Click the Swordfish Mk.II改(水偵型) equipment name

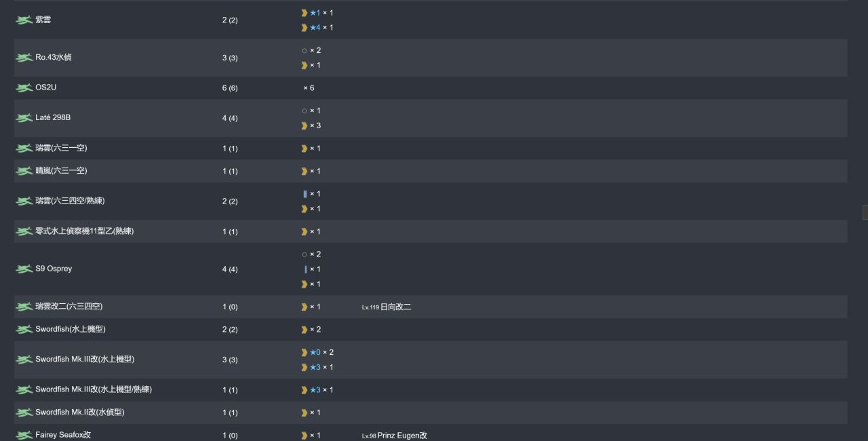(x=80, y=413)
